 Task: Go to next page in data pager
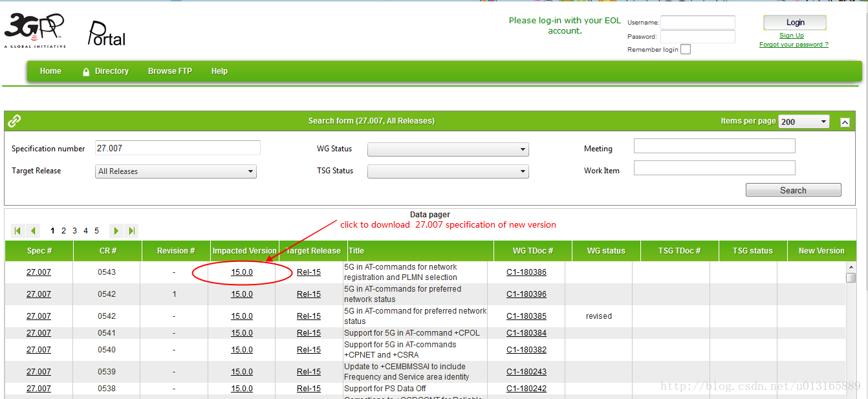pos(116,231)
